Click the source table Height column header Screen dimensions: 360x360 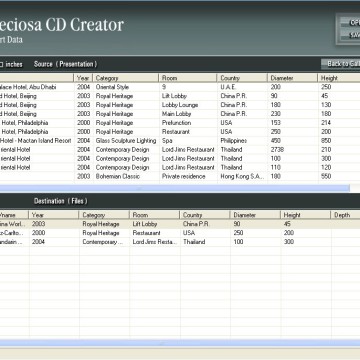point(339,78)
